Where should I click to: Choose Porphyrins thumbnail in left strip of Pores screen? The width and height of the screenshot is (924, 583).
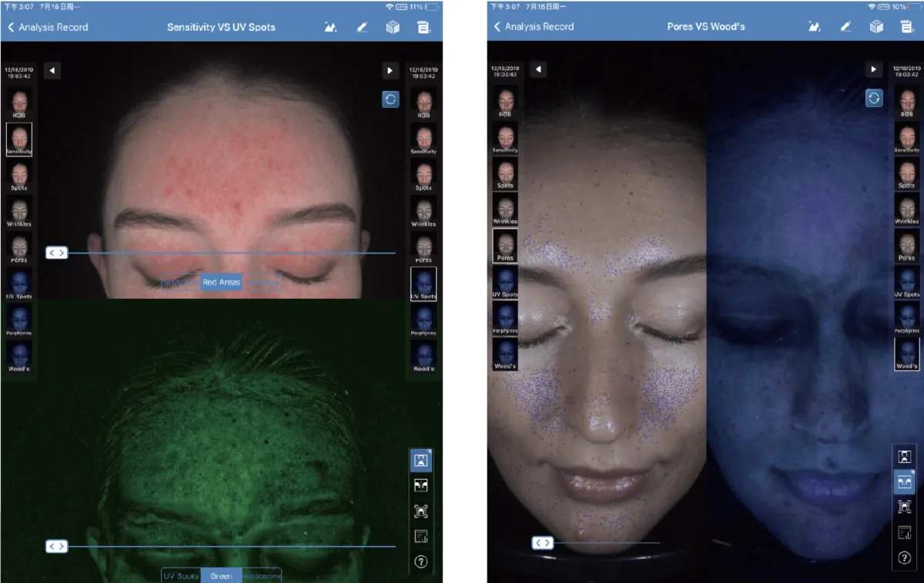[x=505, y=317]
